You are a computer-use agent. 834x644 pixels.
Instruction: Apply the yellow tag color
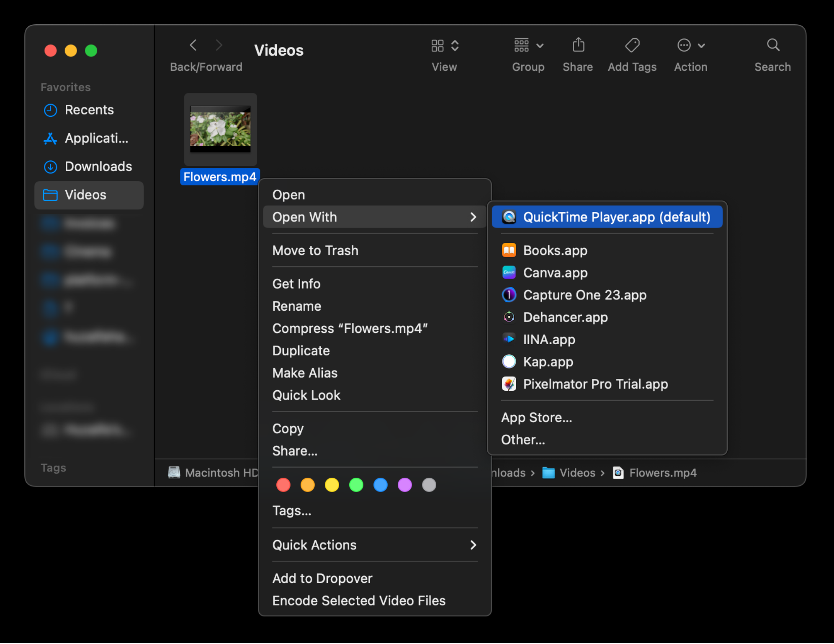tap(332, 485)
